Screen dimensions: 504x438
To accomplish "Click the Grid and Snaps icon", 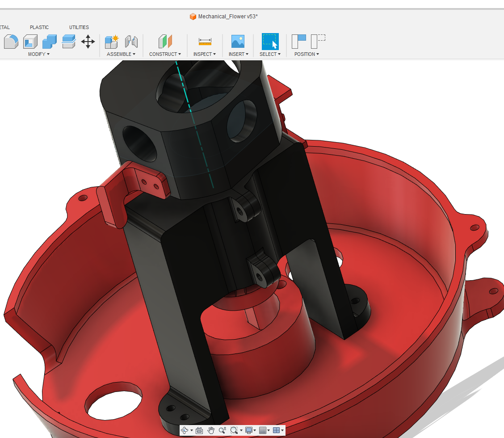I will [x=263, y=430].
